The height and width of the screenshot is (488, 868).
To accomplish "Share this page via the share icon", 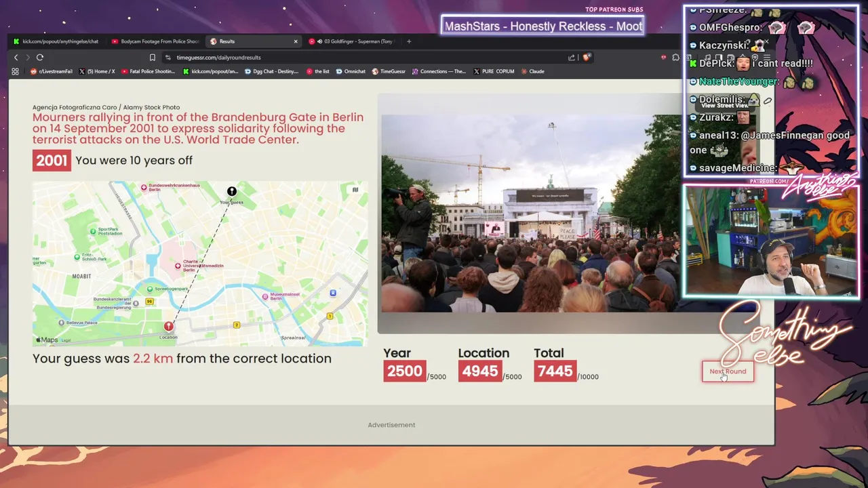I will 572,58.
